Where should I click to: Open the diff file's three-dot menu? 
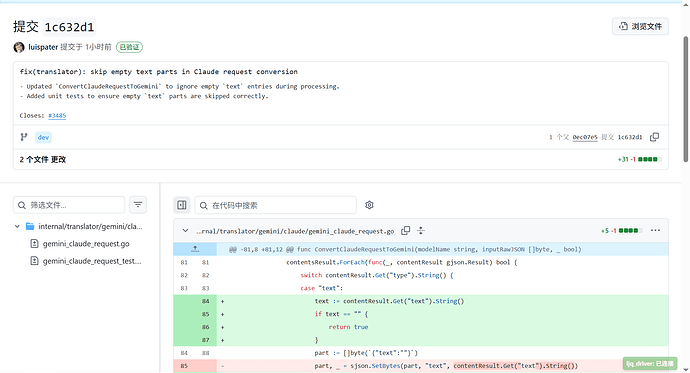[x=655, y=230]
